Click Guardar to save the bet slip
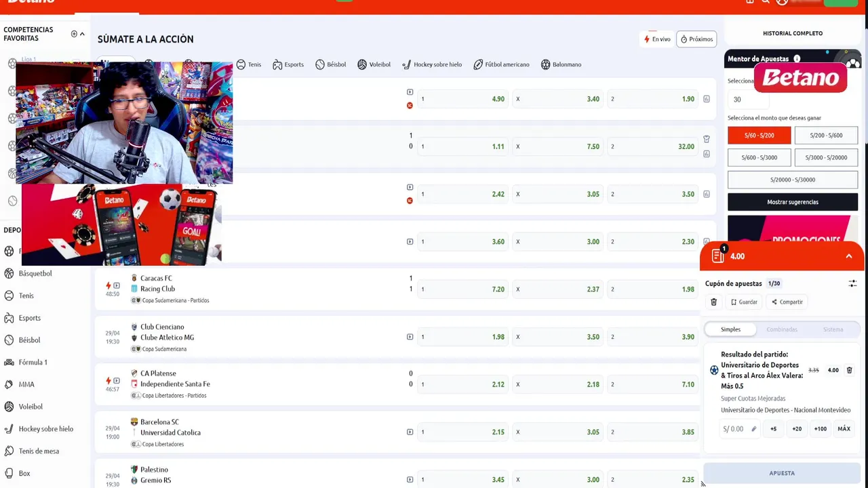The image size is (868, 488). pos(744,302)
